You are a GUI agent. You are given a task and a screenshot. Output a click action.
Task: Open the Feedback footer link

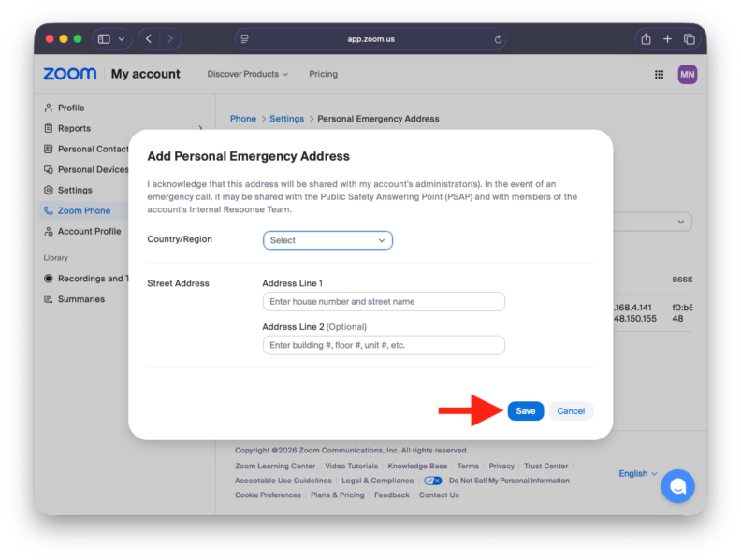392,495
